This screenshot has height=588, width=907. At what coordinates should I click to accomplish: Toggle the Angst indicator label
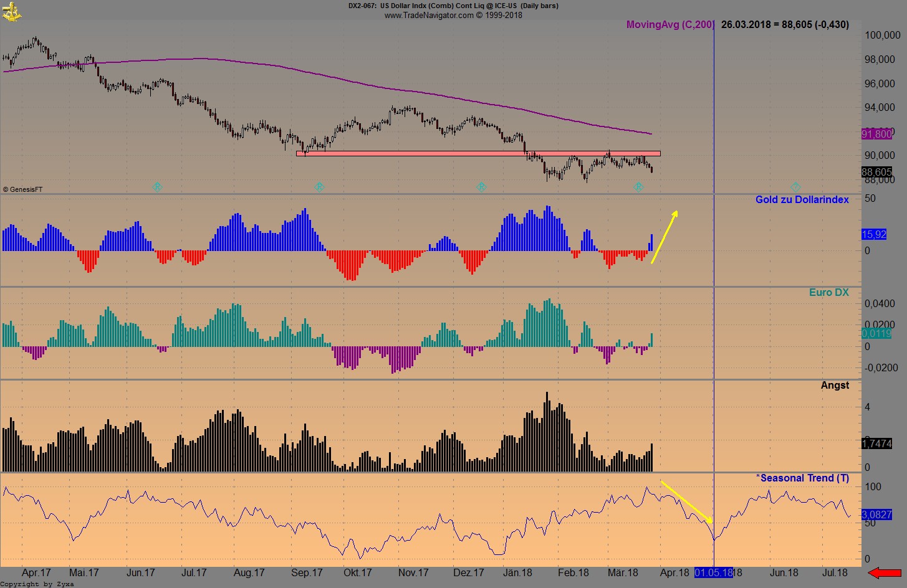[x=835, y=385]
